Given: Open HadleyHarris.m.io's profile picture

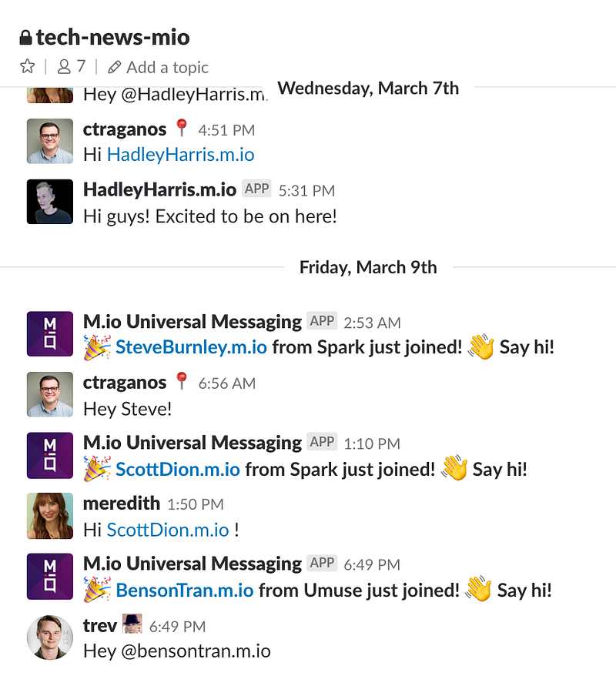Looking at the screenshot, I should click(x=50, y=202).
